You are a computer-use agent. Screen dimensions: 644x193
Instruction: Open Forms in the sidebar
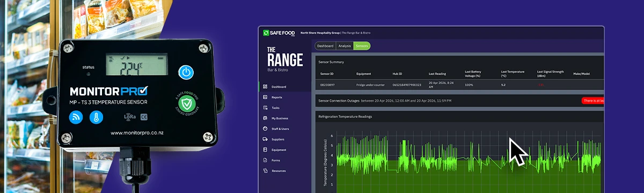276,160
